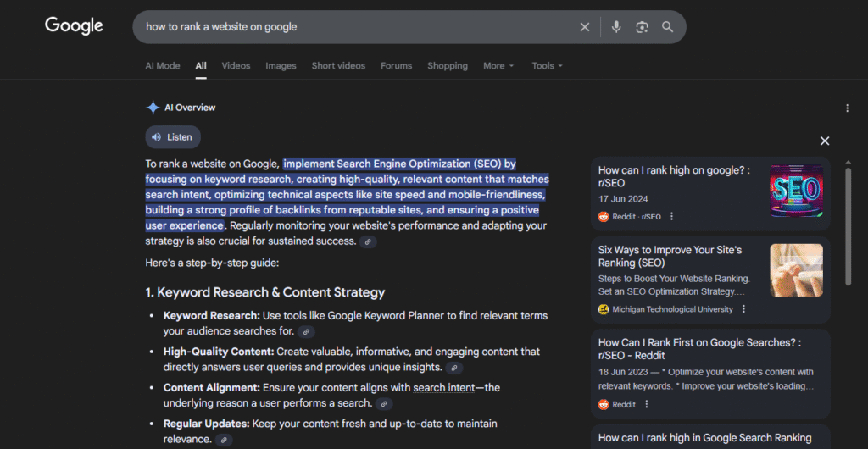Open source link after 'sustained success'

(368, 241)
